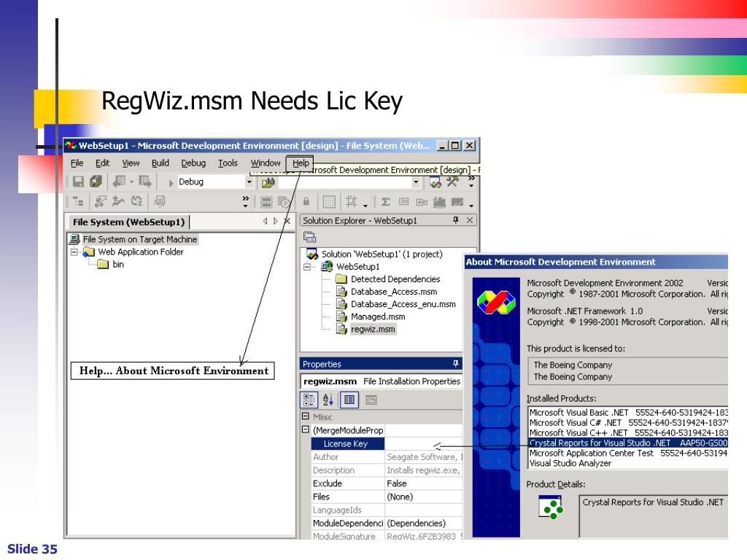Open Solution Explorer via toolbar icon

[x=436, y=182]
